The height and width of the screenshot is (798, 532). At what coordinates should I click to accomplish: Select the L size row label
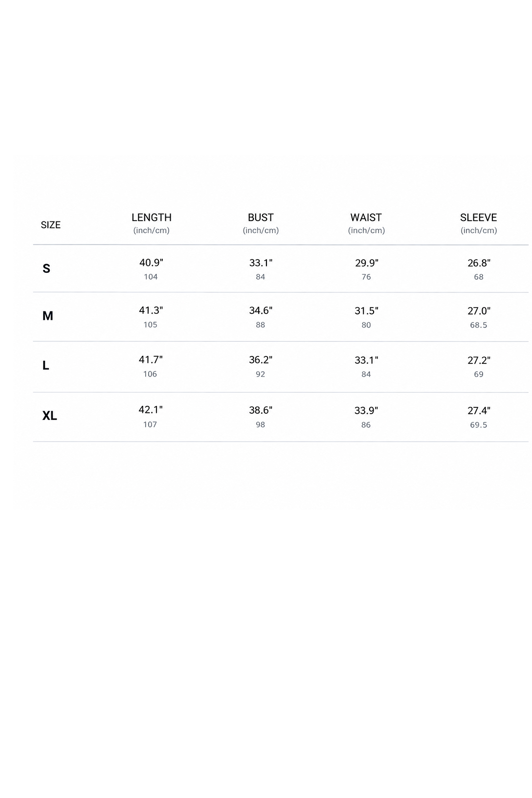click(x=46, y=365)
